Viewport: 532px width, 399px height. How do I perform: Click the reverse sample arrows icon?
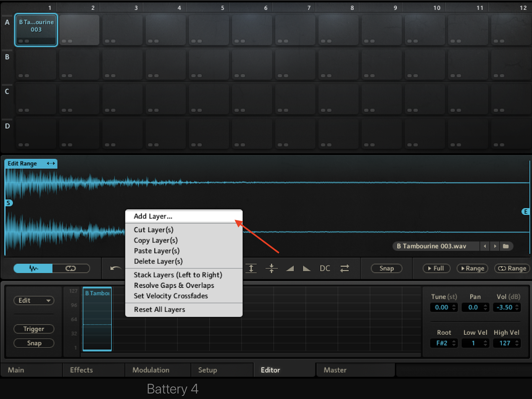click(345, 268)
